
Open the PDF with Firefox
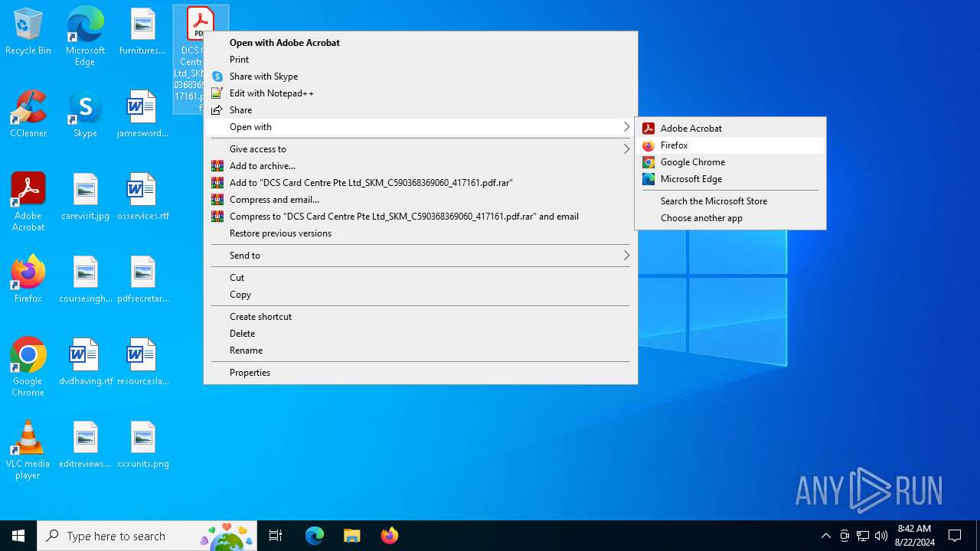[730, 145]
